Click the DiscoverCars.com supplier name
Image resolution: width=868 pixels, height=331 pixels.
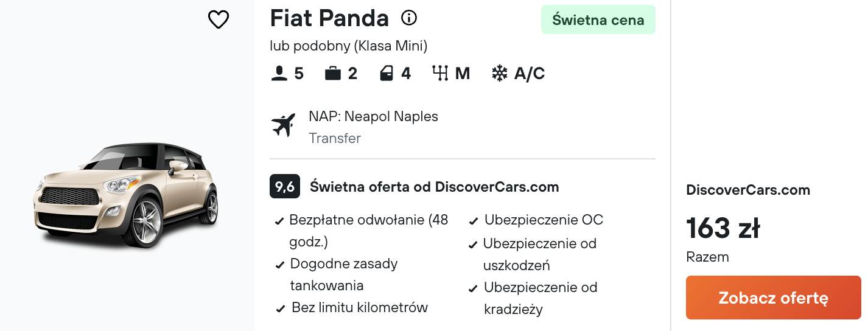pos(748,190)
